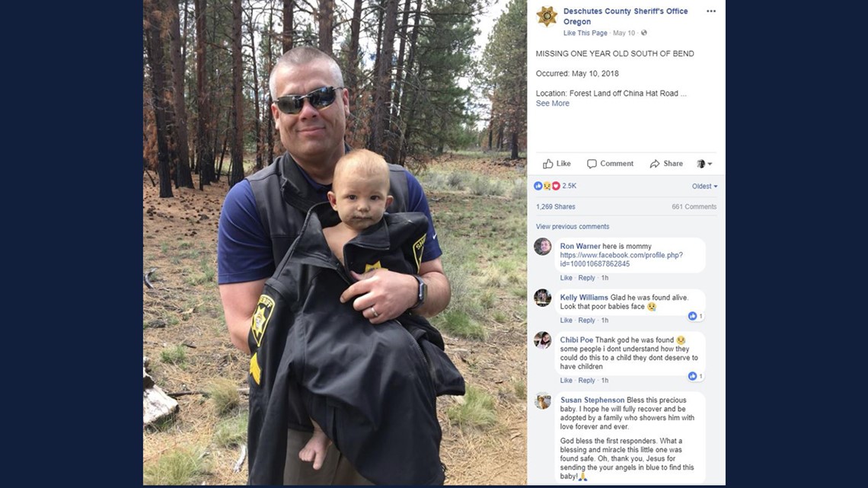Click Kelly Williams' avatar thumbnail
This screenshot has width=868, height=488.
point(542,298)
